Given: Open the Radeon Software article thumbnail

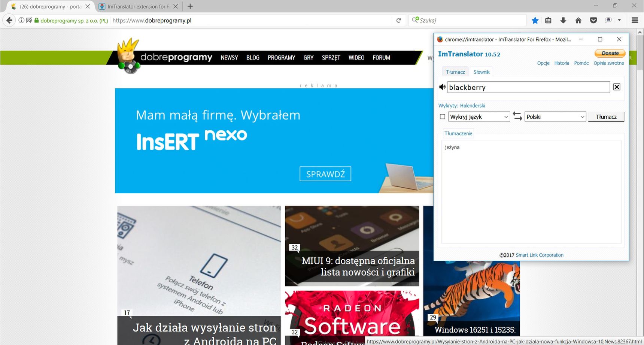Looking at the screenshot, I should click(352, 318).
